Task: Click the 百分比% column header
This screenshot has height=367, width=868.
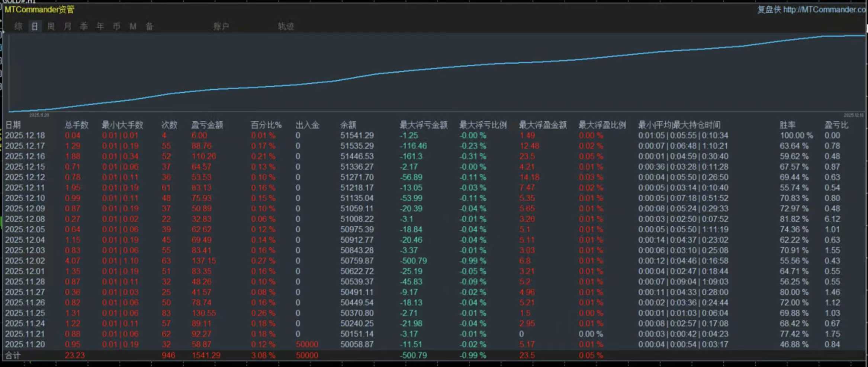Action: click(266, 125)
